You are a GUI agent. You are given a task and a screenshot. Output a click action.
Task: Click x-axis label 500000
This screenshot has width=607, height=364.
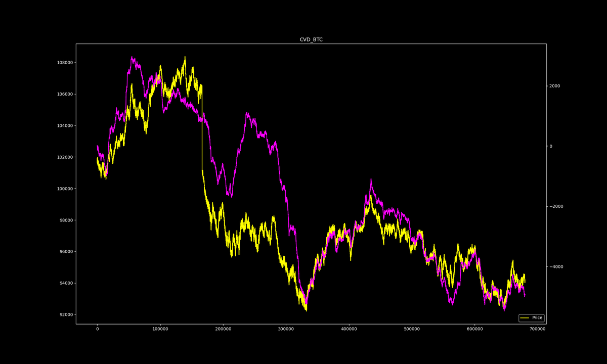pyautogui.click(x=412, y=329)
